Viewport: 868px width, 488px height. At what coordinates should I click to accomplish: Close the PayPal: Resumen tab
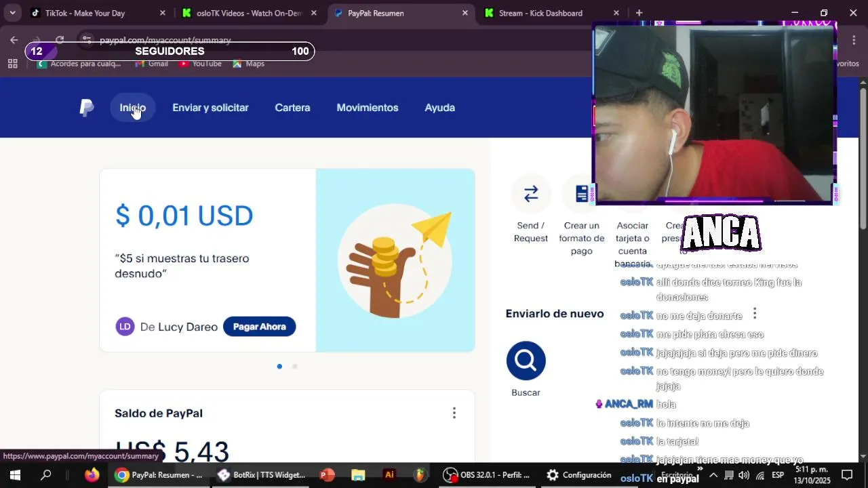(x=465, y=13)
